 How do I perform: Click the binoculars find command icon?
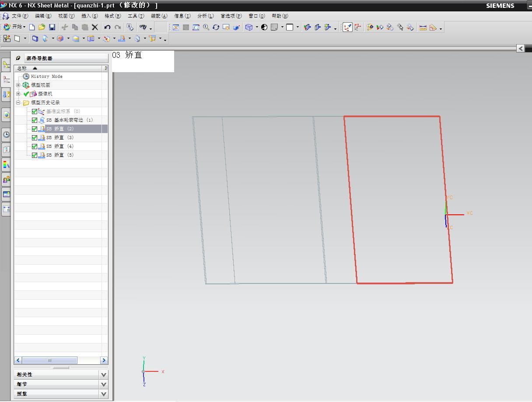(x=143, y=27)
